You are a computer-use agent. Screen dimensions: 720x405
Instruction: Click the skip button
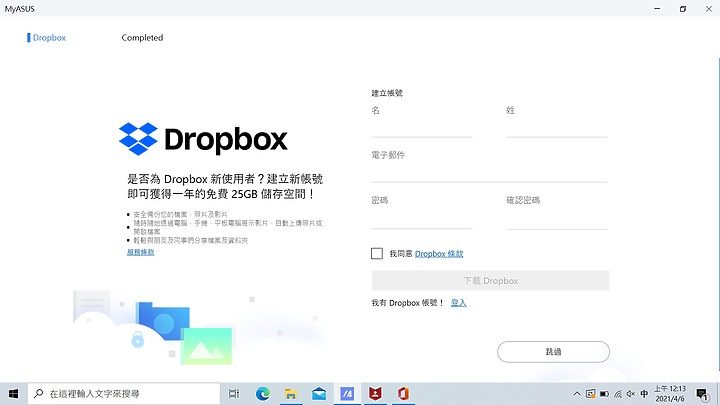(x=553, y=352)
